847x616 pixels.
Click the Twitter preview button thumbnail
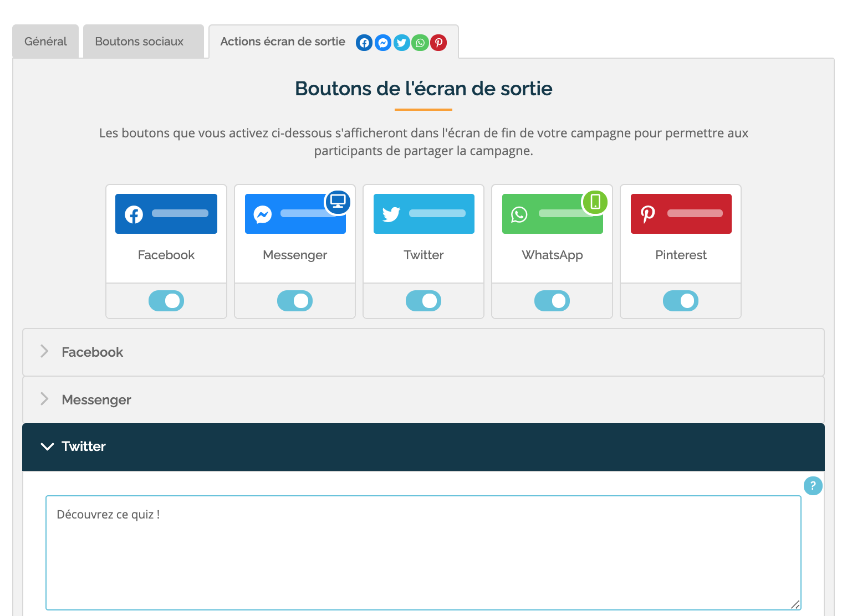[x=424, y=214]
